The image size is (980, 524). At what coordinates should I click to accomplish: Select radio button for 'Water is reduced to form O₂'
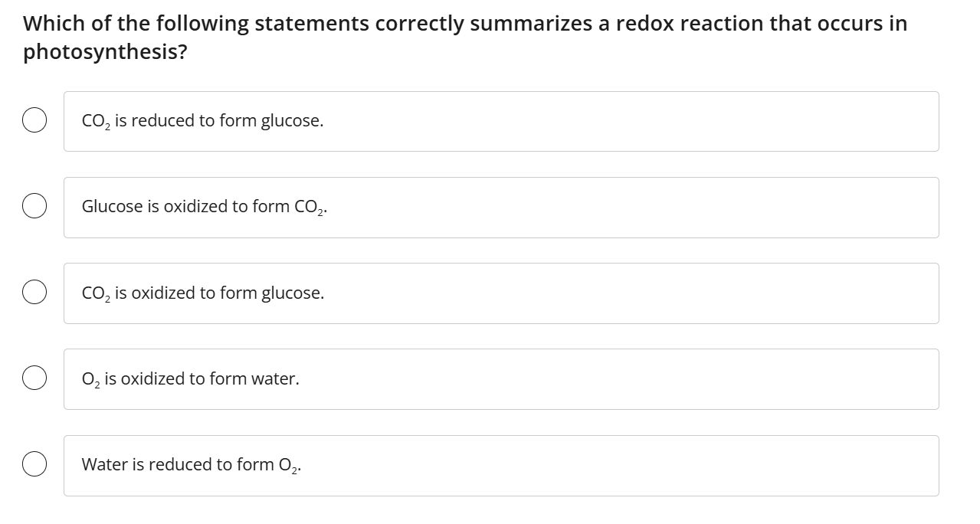pos(34,464)
